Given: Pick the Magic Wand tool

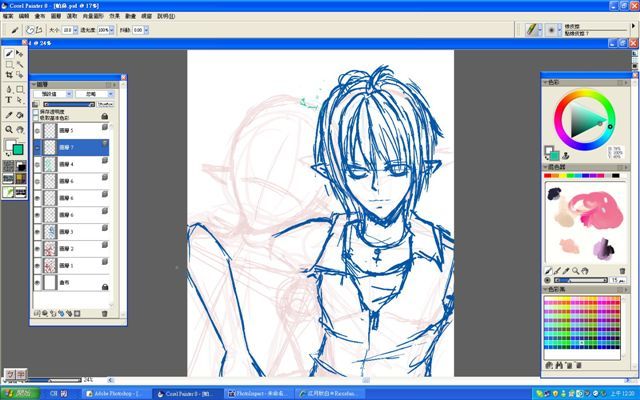Looking at the screenshot, I should pyautogui.click(x=20, y=64).
